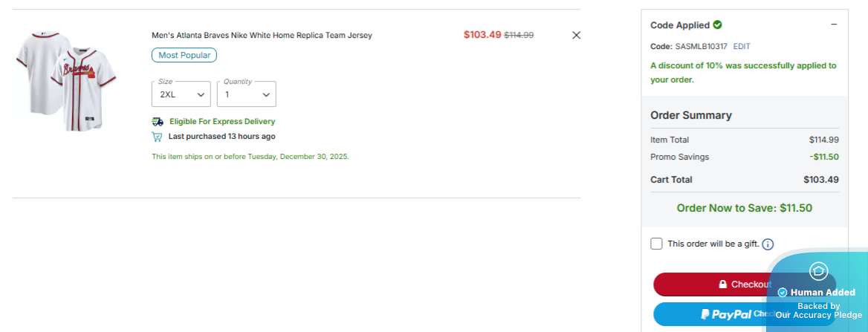Open the gift order info icon

click(768, 244)
